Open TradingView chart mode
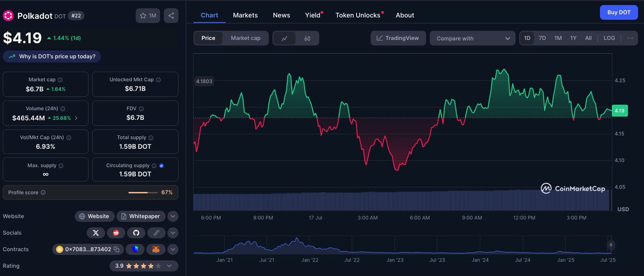 coord(398,38)
